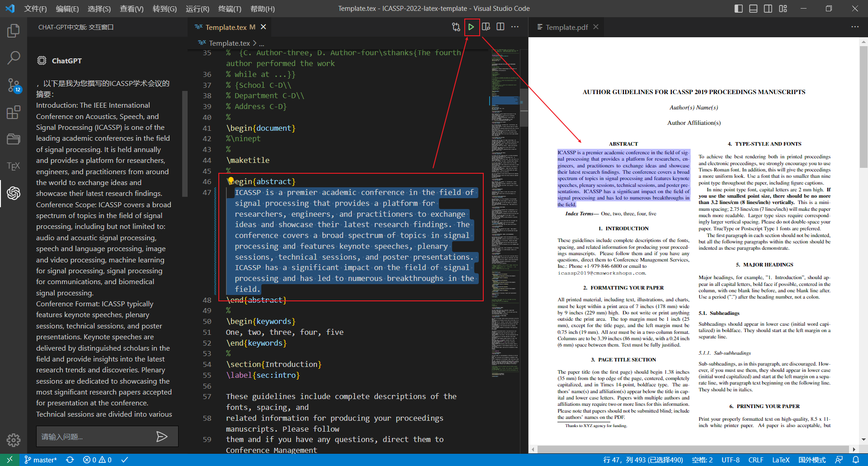Open the Manage settings gear
The height and width of the screenshot is (466, 868).
click(14, 439)
